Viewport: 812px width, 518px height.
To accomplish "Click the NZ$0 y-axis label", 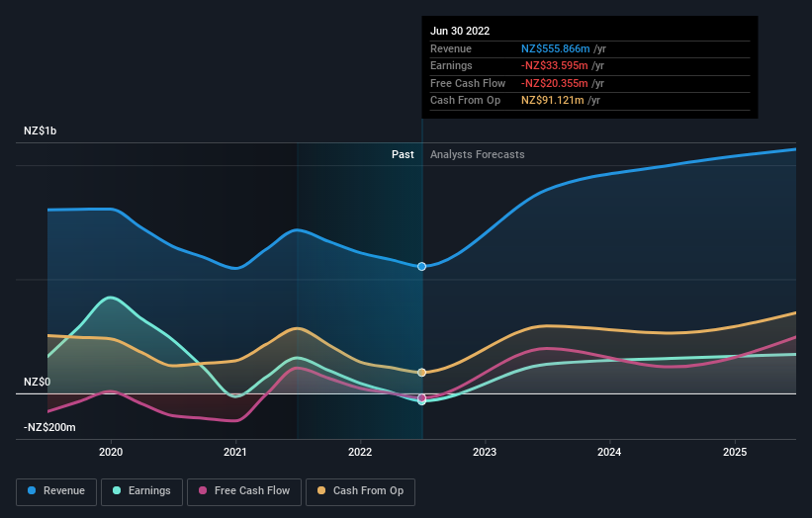I will [38, 382].
